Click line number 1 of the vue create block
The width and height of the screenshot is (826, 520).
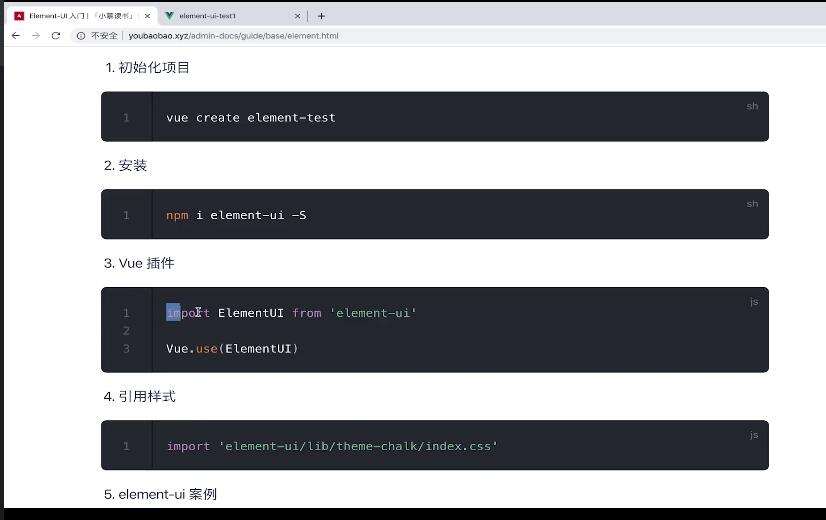point(126,118)
